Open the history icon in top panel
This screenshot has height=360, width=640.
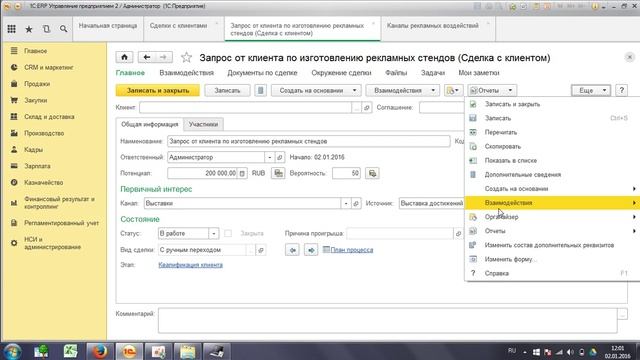point(46,29)
